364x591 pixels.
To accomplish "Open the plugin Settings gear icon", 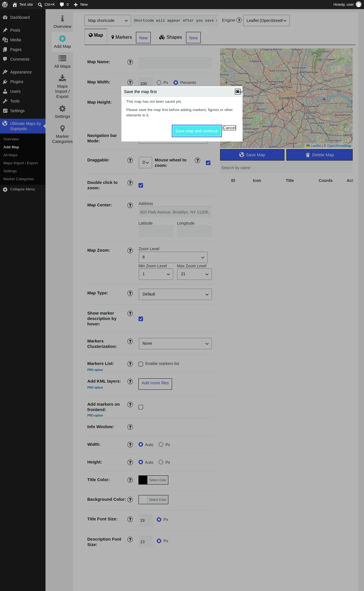I will 63,108.
